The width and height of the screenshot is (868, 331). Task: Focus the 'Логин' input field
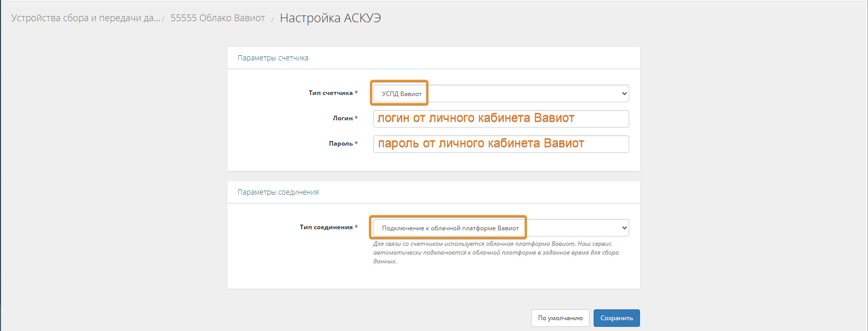[501, 119]
